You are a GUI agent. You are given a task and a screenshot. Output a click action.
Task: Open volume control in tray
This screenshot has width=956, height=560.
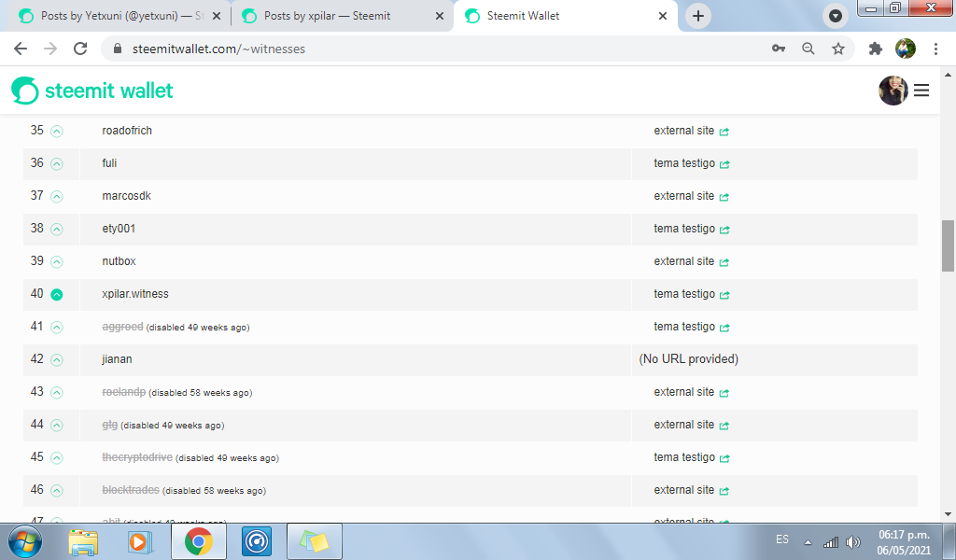[x=853, y=541]
